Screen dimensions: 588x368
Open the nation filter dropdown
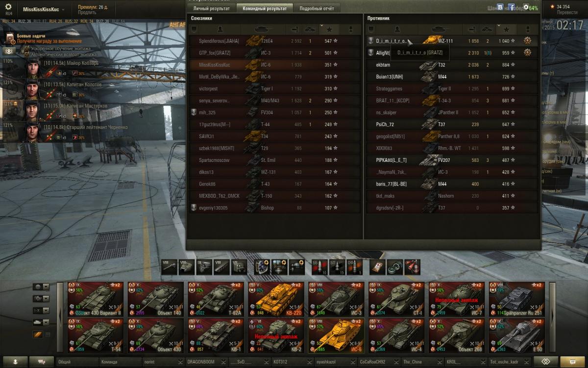[41, 287]
